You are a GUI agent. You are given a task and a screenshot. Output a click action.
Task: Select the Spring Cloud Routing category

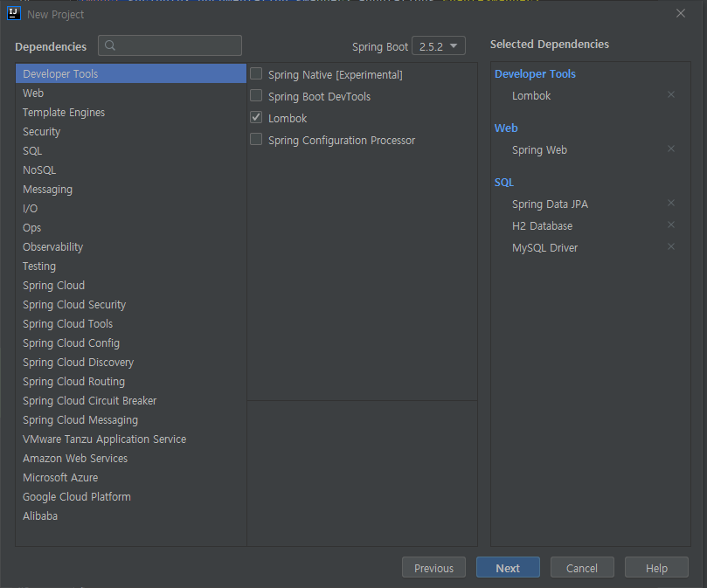coord(131,382)
